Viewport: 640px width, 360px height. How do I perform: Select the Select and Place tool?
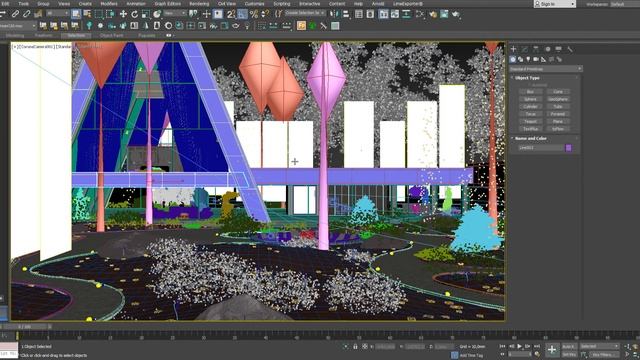click(157, 14)
